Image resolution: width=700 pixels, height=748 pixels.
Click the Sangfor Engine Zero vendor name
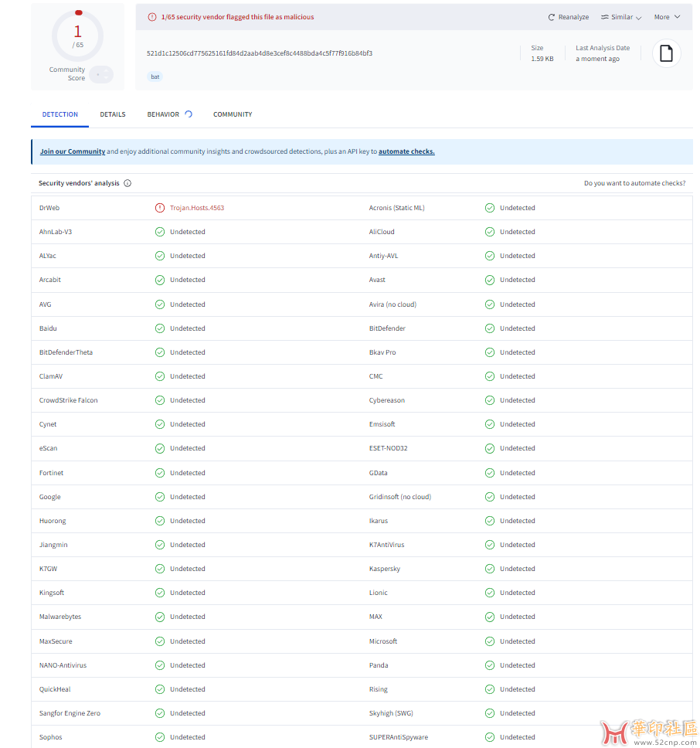point(70,713)
